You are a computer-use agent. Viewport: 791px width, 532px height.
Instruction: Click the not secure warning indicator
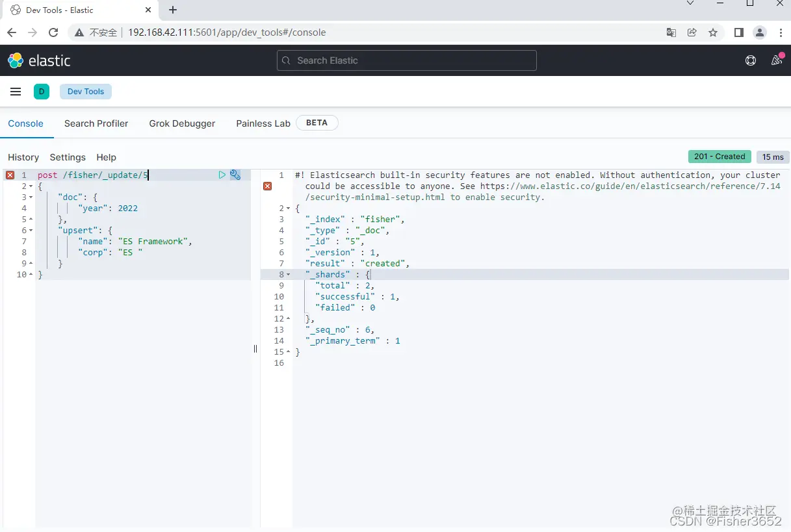[x=95, y=32]
